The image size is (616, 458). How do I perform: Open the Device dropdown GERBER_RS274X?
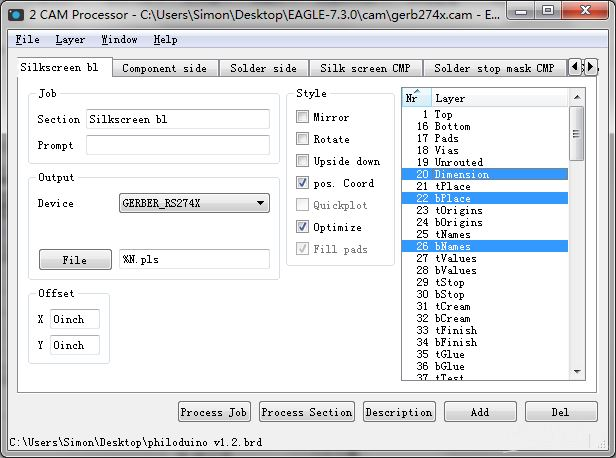[194, 203]
